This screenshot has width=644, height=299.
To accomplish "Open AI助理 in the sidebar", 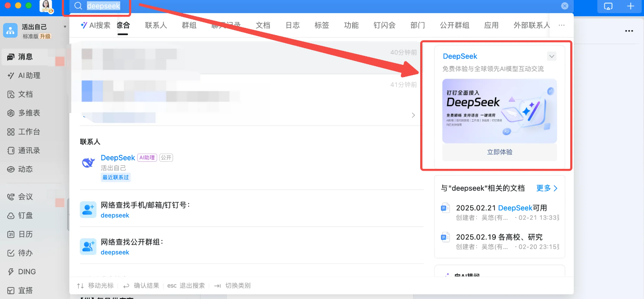I will tap(24, 76).
